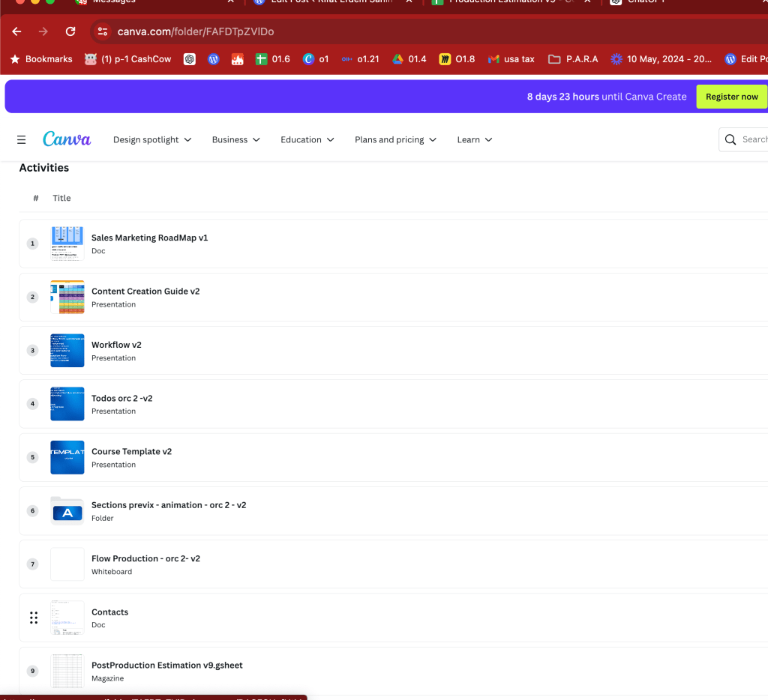Expand the Learn menu
Screen dimensions: 768x700
coord(475,139)
